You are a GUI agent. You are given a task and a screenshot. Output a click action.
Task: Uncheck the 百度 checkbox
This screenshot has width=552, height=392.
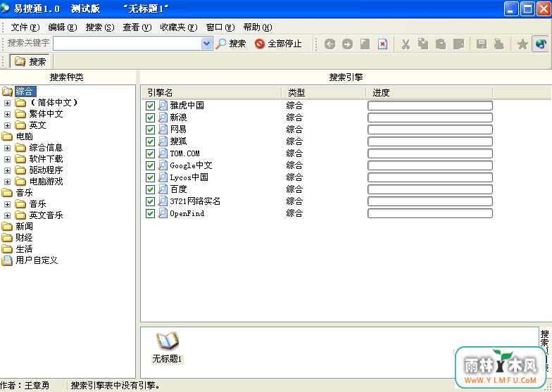pos(151,189)
